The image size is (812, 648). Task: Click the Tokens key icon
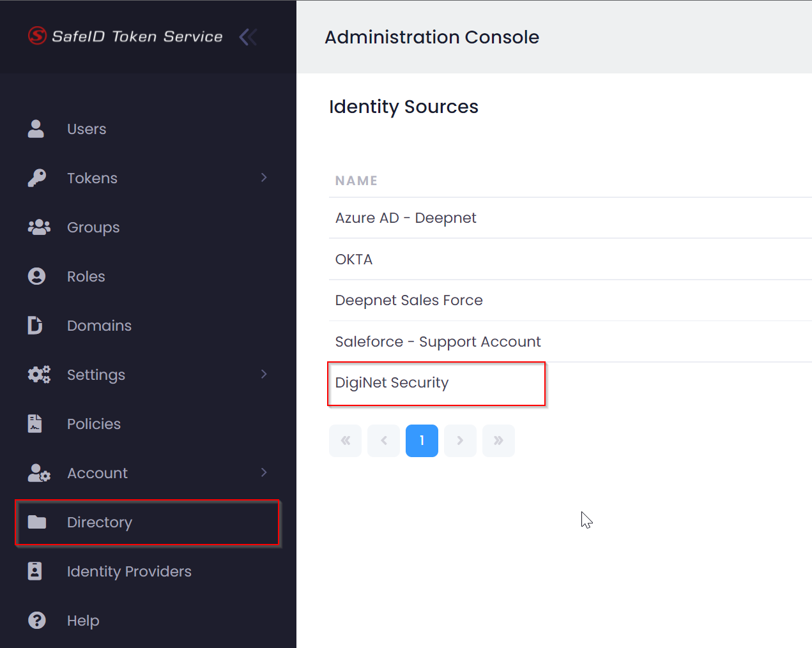coord(36,178)
